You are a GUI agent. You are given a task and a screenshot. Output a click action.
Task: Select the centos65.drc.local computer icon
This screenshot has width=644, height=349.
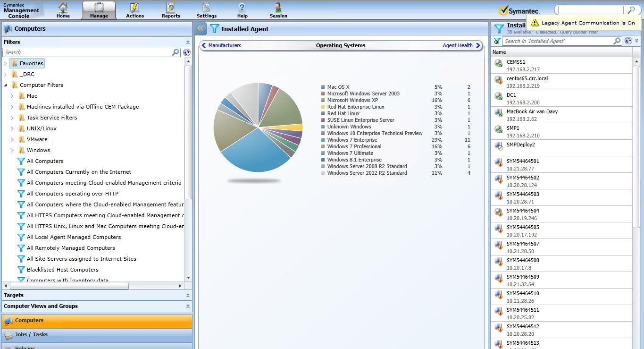[x=499, y=80]
